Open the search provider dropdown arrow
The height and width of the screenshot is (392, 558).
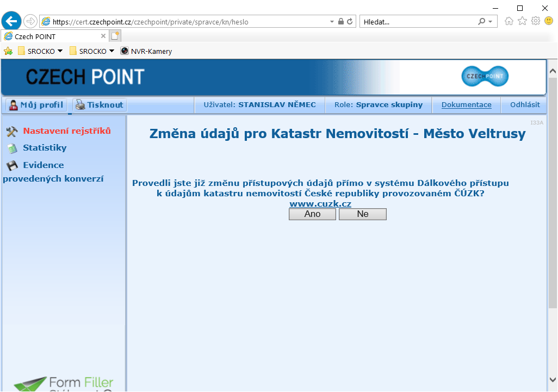click(490, 22)
